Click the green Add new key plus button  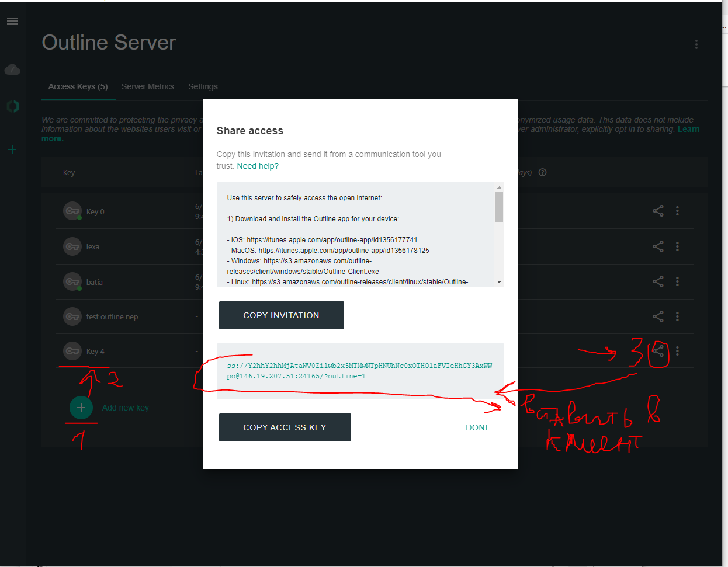[x=81, y=408]
